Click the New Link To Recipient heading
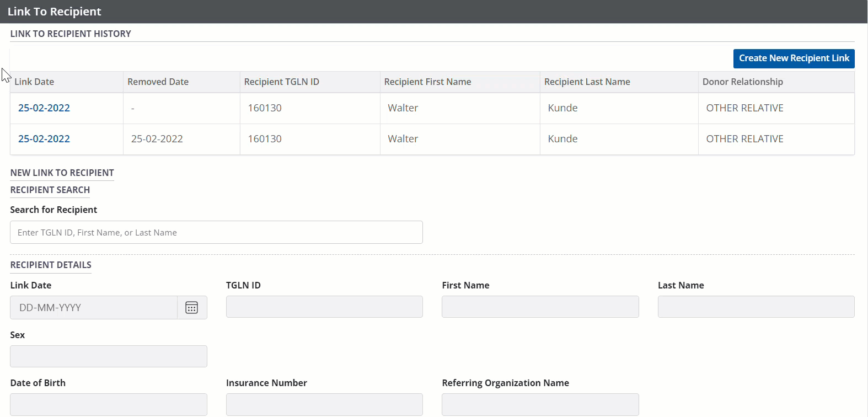The image size is (868, 417). (x=62, y=173)
